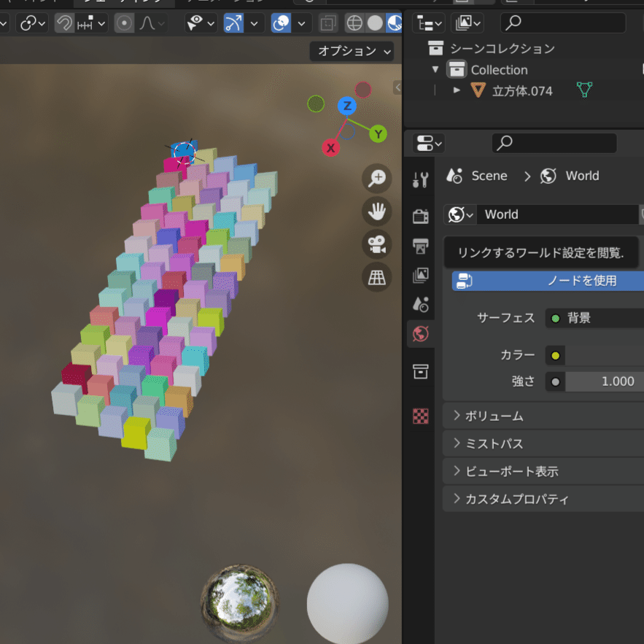Enable rendered viewport shading mode
644x644 pixels.
(x=395, y=23)
